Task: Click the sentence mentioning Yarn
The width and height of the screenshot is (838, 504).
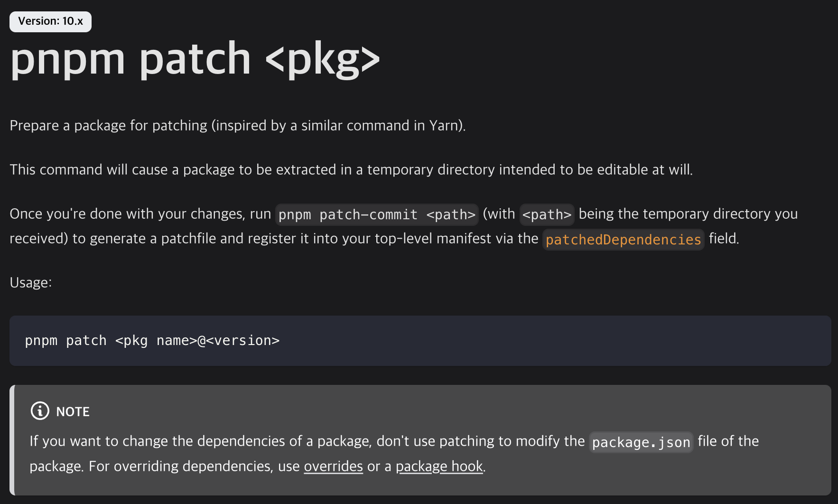Action: tap(238, 126)
